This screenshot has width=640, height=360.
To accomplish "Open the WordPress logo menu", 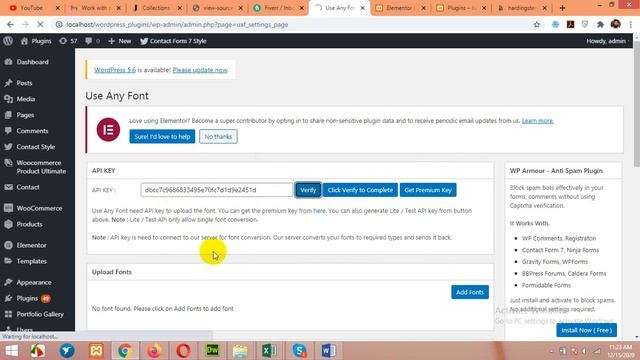I will pos(8,41).
